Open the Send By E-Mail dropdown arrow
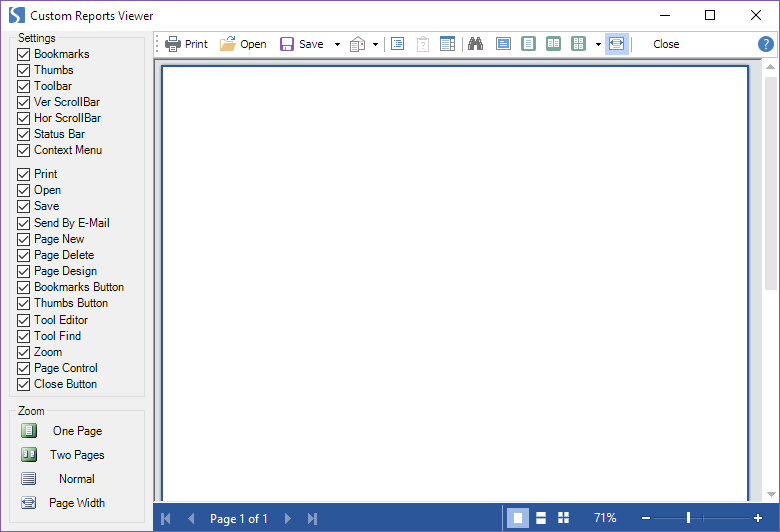 tap(375, 44)
